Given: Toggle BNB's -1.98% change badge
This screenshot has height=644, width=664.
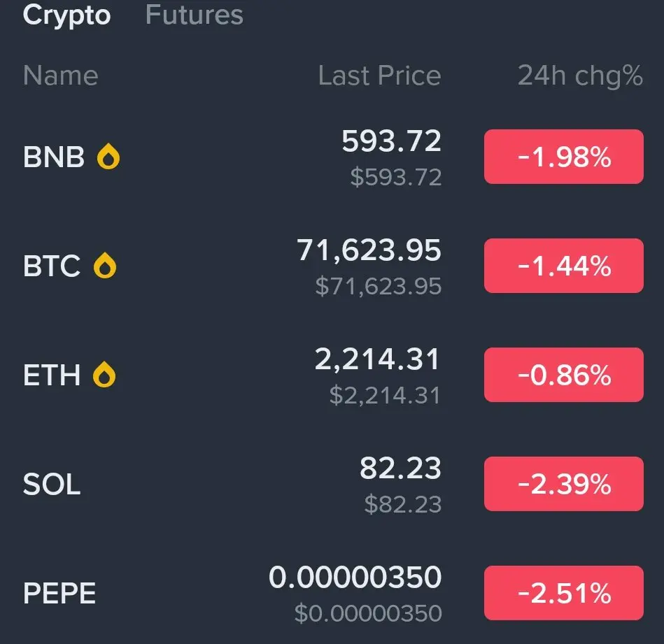Looking at the screenshot, I should 563,157.
